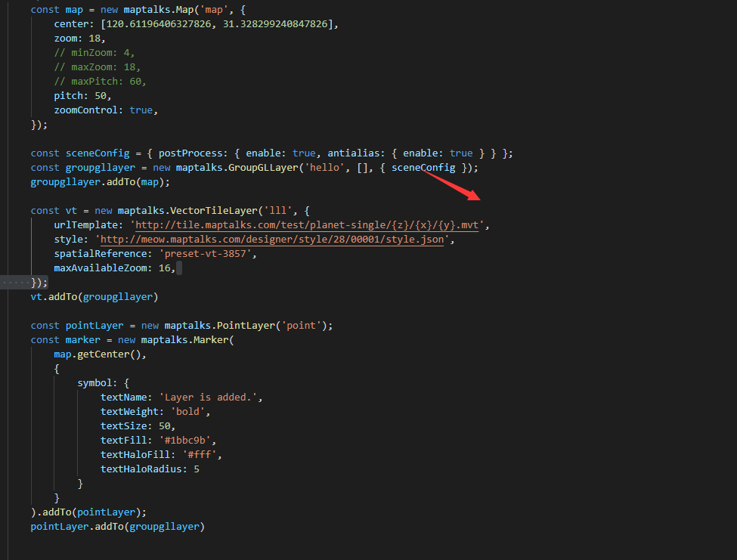The width and height of the screenshot is (737, 560).
Task: Click 'vt.addTo(groupgllayer)' line
Action: [94, 297]
